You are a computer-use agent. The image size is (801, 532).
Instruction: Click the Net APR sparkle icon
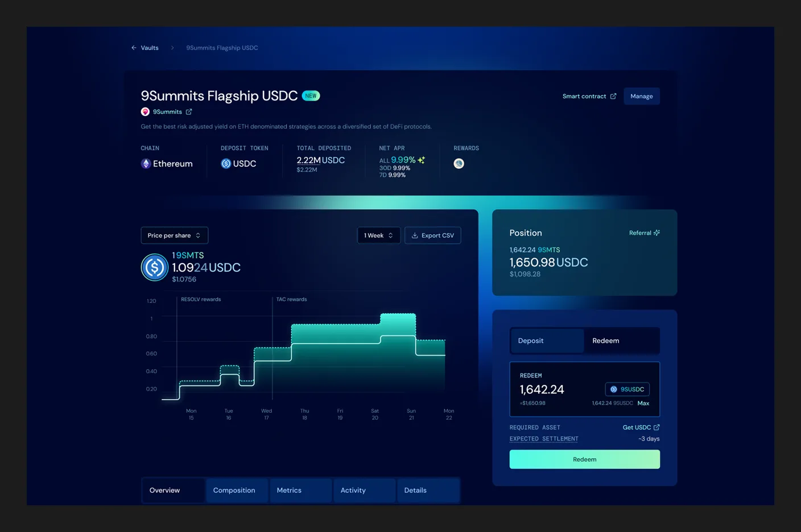pyautogui.click(x=422, y=160)
